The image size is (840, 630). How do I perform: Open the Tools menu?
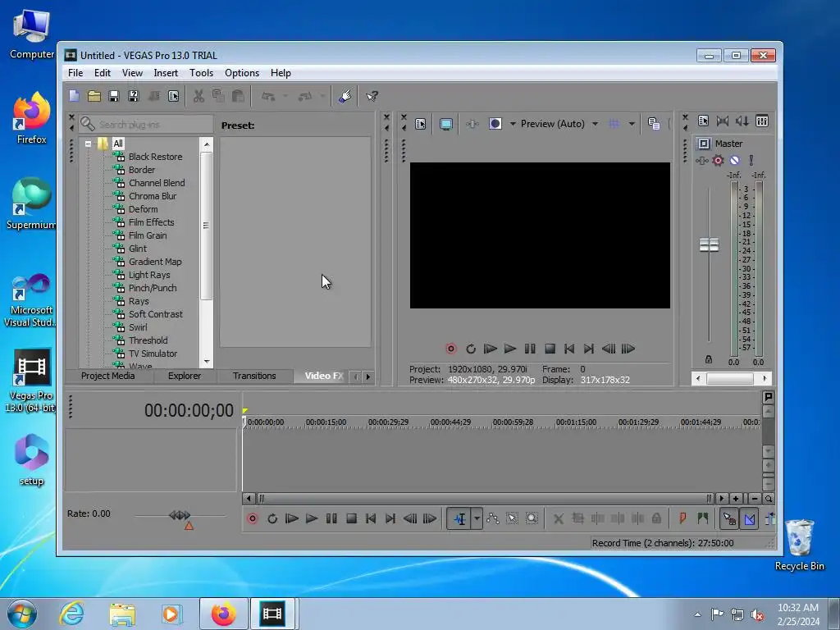click(202, 73)
